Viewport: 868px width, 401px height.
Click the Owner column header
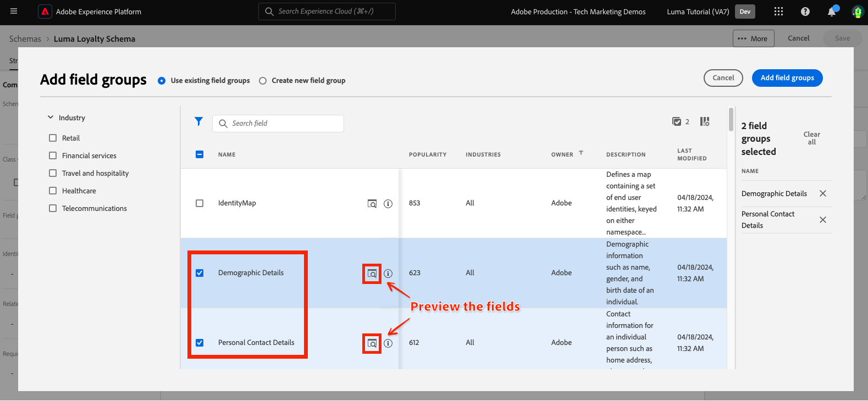562,155
